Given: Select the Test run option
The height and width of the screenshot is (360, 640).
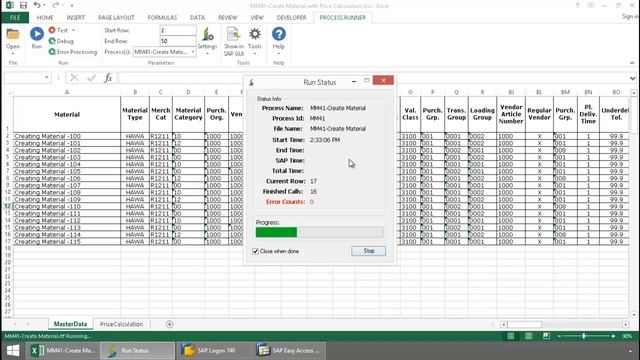Looking at the screenshot, I should (x=58, y=30).
